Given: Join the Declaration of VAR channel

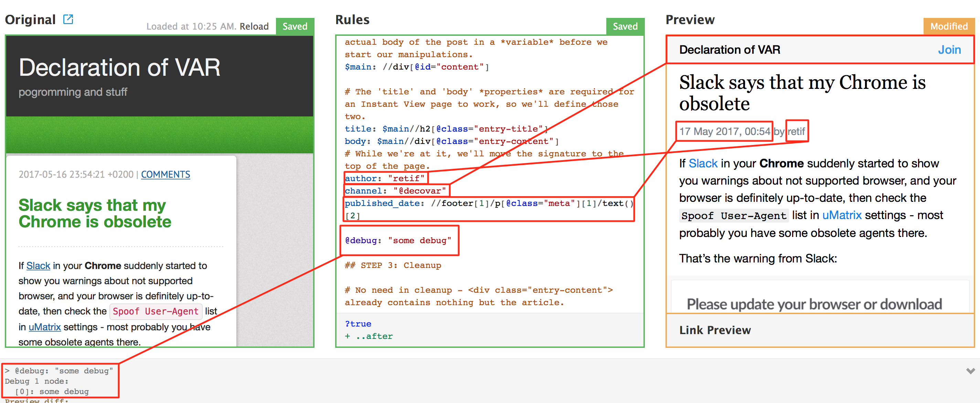Looking at the screenshot, I should (949, 50).
